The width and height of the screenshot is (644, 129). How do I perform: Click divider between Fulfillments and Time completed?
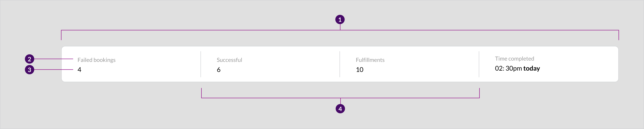pos(479,64)
